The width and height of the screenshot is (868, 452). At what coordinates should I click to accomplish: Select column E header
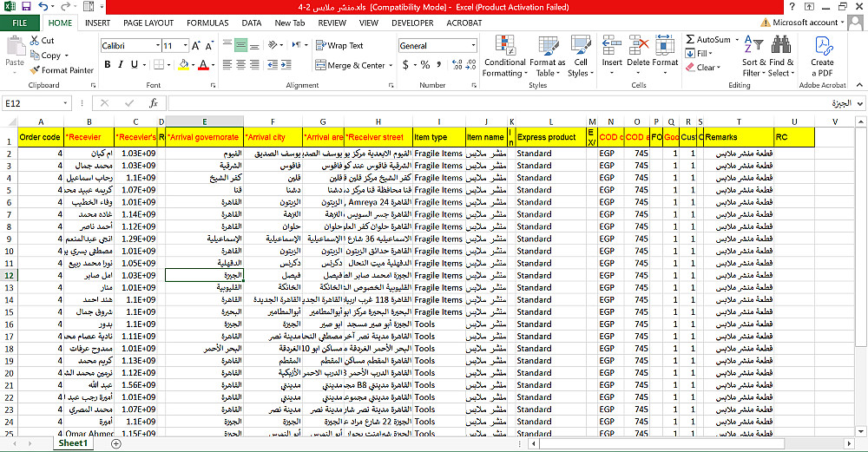204,121
